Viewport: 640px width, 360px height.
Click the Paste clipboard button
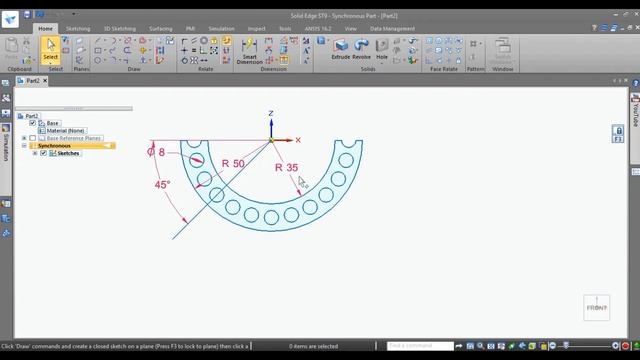click(x=11, y=48)
